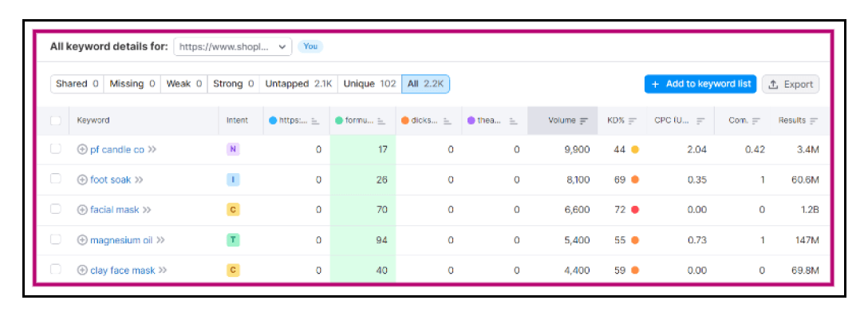Select the Strong 0 tab
Viewport: 868px width, 316px height.
[x=233, y=84]
